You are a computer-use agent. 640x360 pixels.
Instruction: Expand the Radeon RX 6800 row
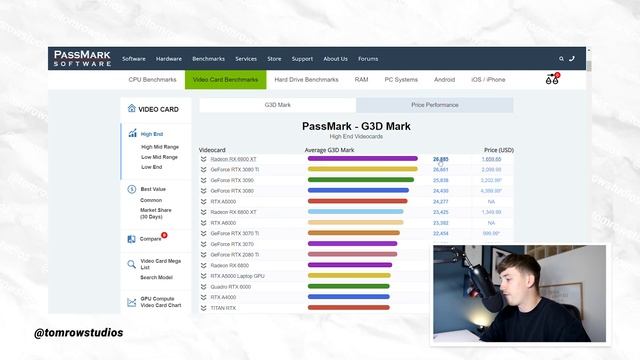click(x=203, y=265)
